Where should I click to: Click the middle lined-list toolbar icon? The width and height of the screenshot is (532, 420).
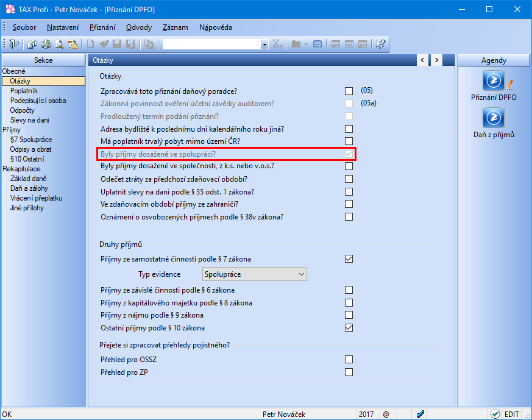349,44
